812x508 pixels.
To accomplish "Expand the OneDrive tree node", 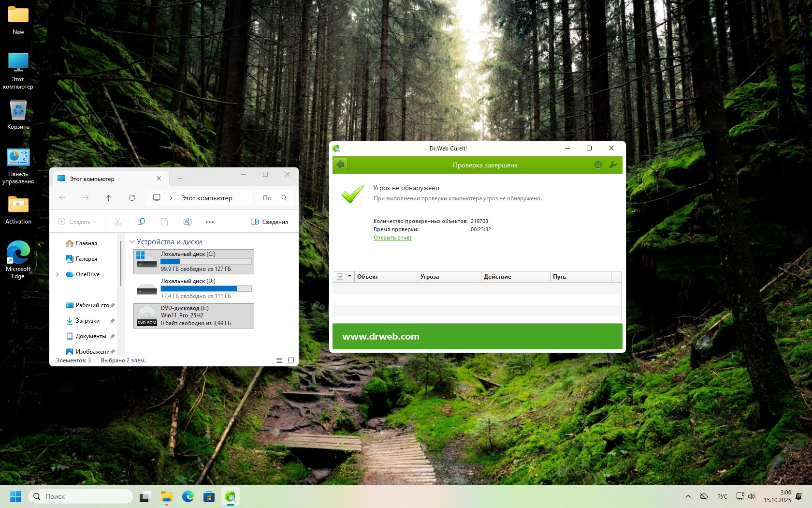I will 58,274.
